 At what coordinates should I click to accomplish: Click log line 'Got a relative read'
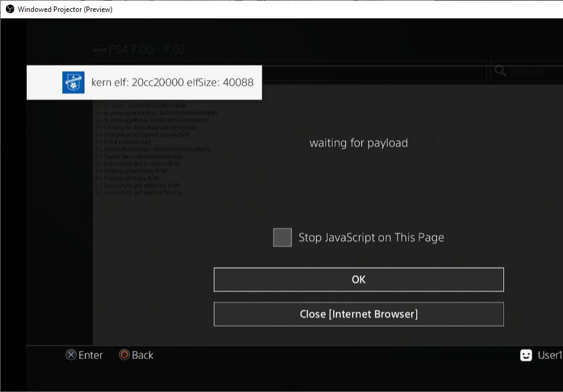pos(123,142)
